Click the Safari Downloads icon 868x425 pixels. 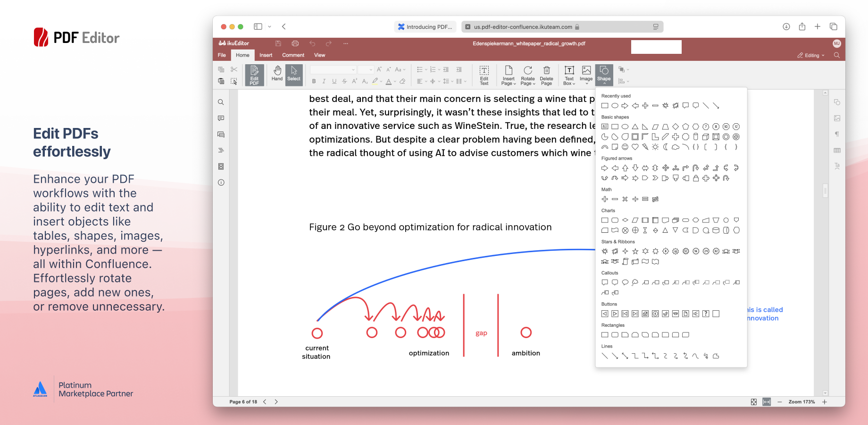pos(786,27)
